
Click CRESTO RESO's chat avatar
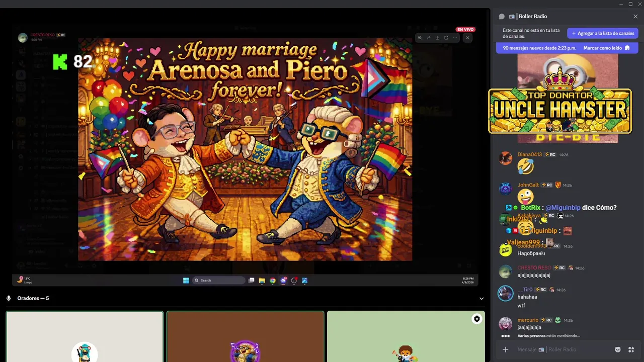pyautogui.click(x=506, y=271)
